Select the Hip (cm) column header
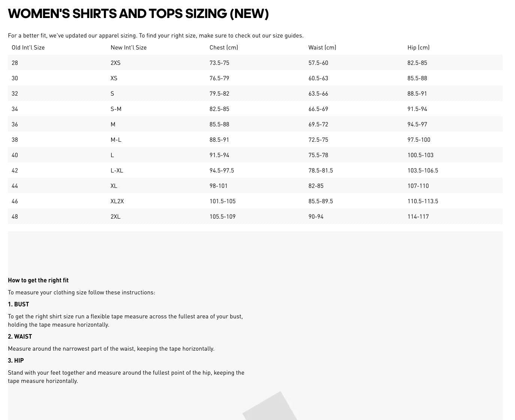 (x=418, y=48)
